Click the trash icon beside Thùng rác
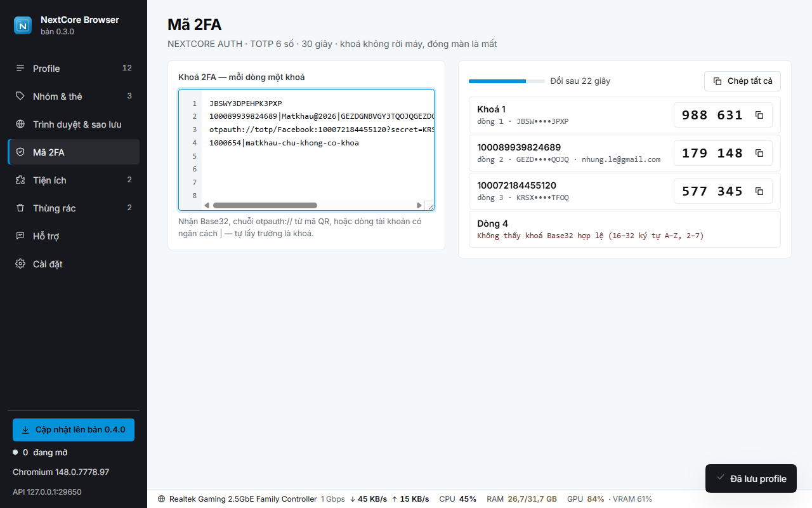This screenshot has width=812, height=508. click(x=20, y=208)
